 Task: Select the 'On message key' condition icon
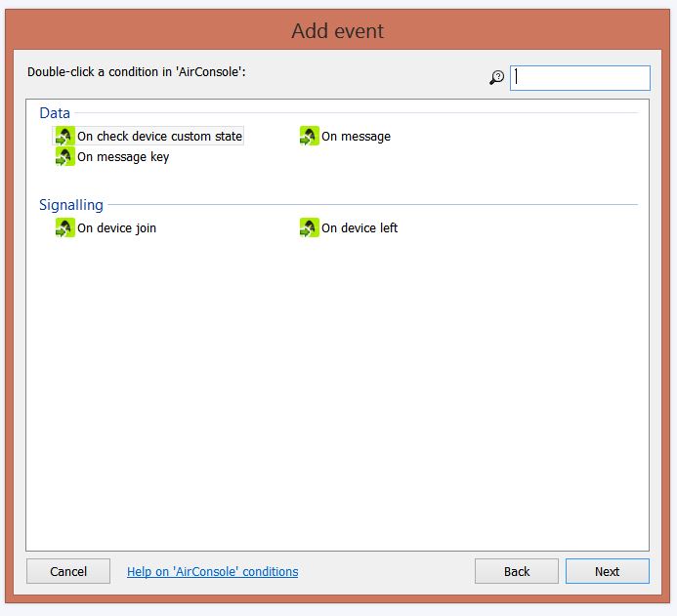click(x=65, y=157)
